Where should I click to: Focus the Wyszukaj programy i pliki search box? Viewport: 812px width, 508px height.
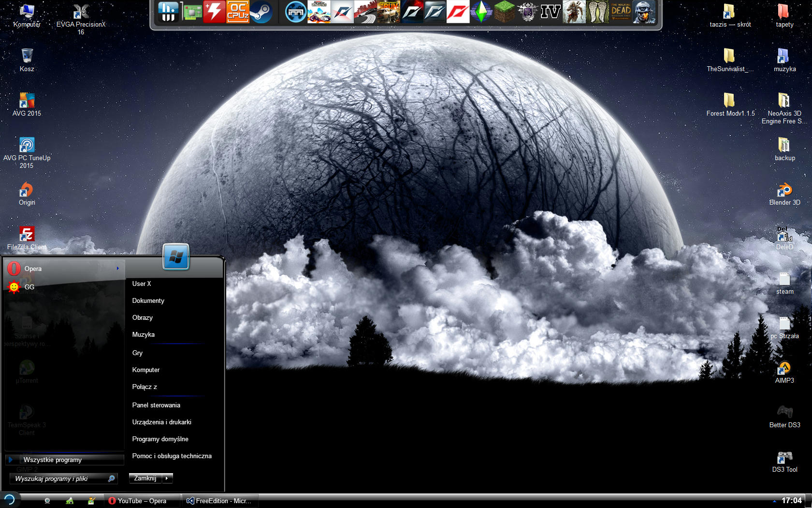tap(63, 478)
